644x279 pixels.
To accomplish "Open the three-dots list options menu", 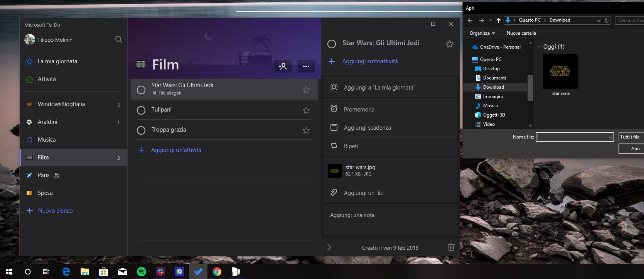I will [306, 66].
